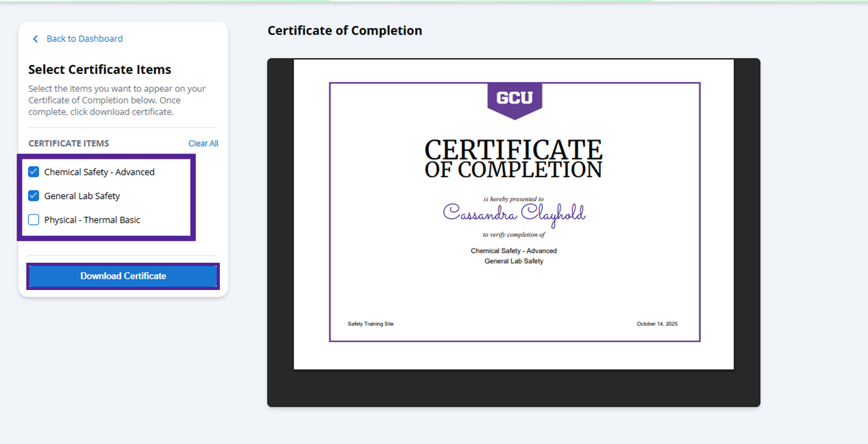Click the GCU logo badge on certificate
Viewport: 868px width, 444px height.
[x=514, y=99]
